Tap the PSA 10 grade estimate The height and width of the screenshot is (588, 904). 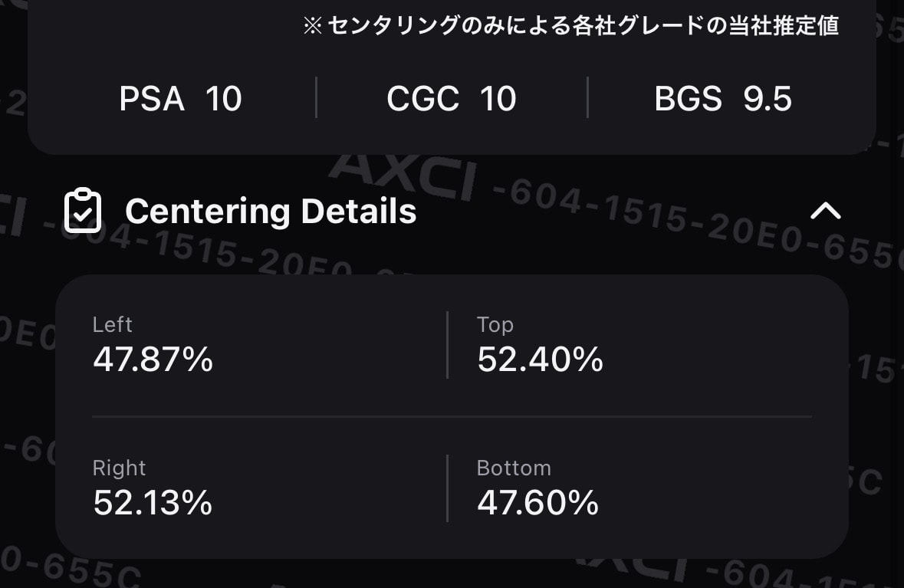[x=180, y=99]
